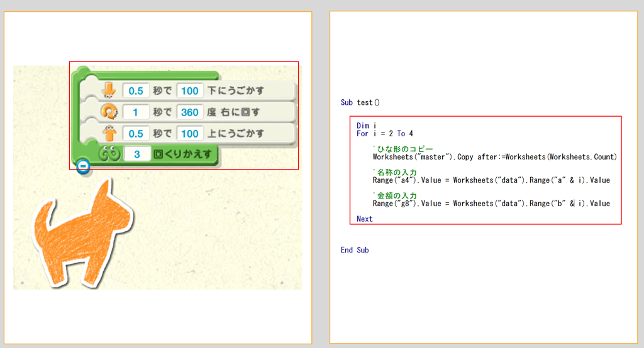Click the up arrow move block icon
This screenshot has width=644, height=348.
pyautogui.click(x=109, y=133)
